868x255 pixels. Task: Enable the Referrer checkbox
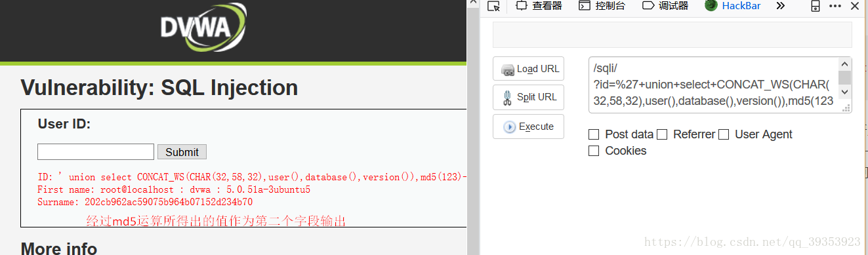pos(662,134)
